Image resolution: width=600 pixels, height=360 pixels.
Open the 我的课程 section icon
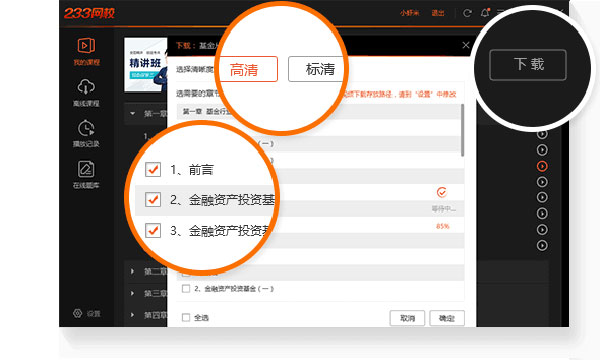[86, 46]
